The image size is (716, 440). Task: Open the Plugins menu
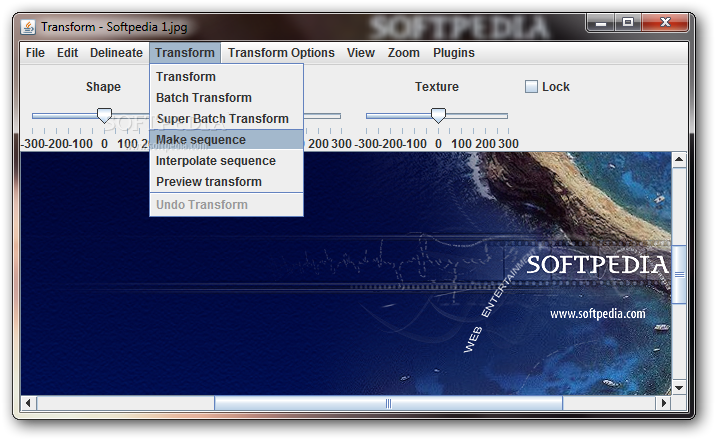click(x=454, y=53)
